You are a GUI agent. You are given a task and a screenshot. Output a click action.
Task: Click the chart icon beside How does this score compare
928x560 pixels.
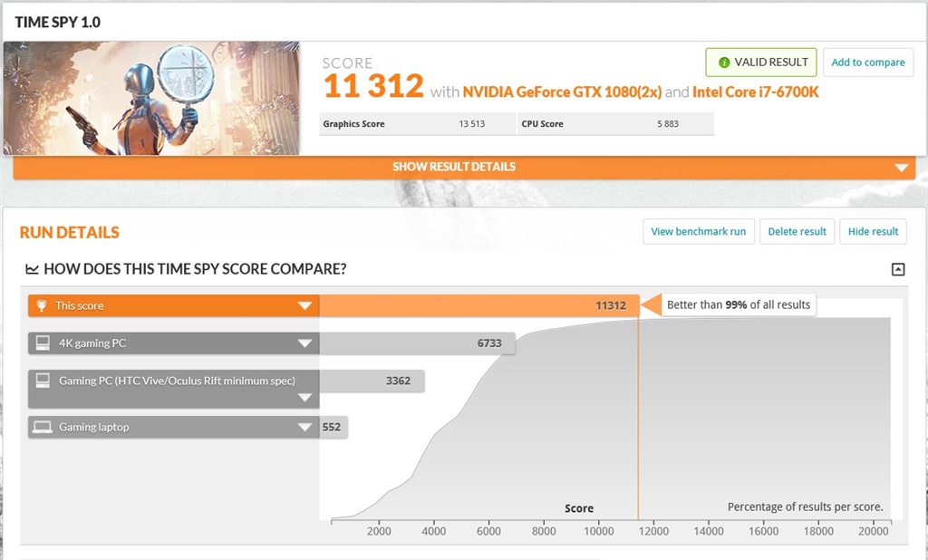(x=32, y=269)
